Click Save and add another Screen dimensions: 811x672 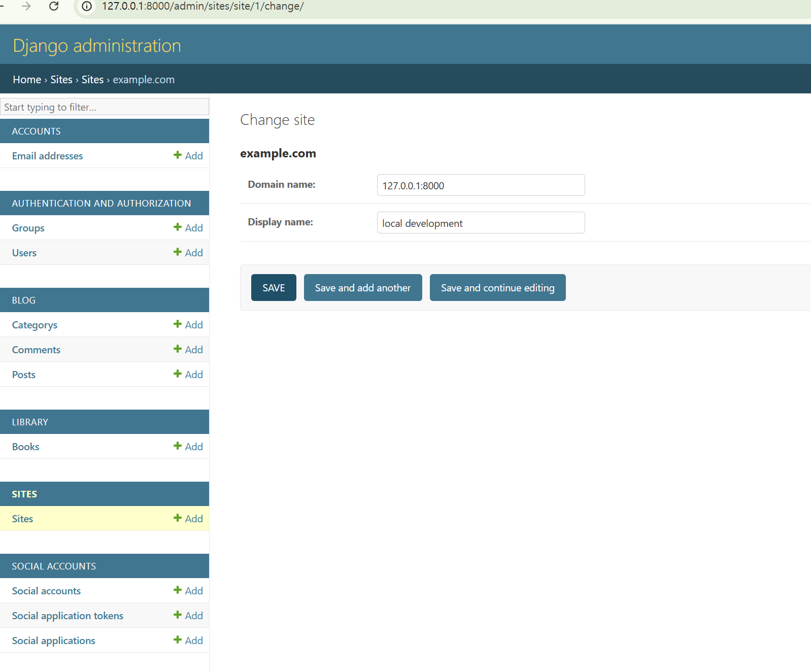pyautogui.click(x=363, y=288)
